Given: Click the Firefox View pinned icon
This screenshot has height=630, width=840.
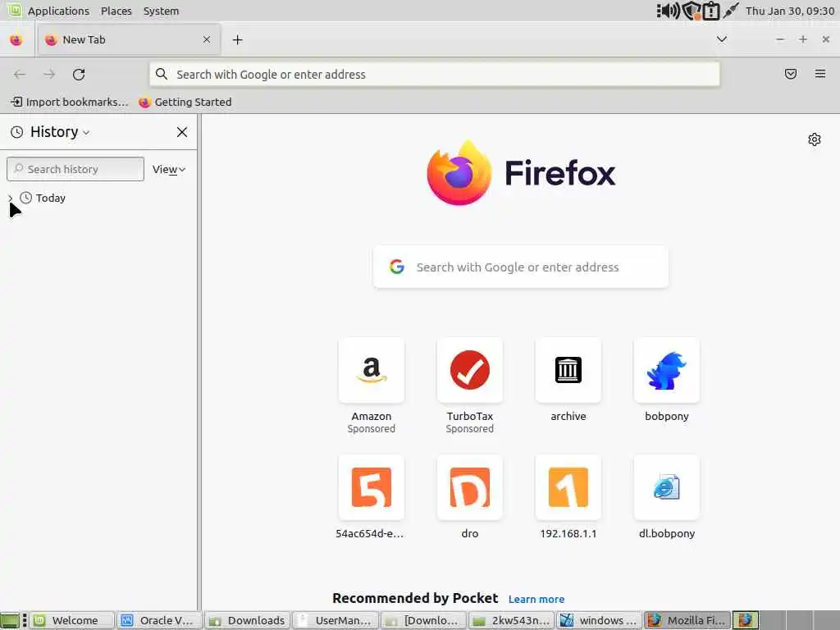Looking at the screenshot, I should [x=16, y=39].
